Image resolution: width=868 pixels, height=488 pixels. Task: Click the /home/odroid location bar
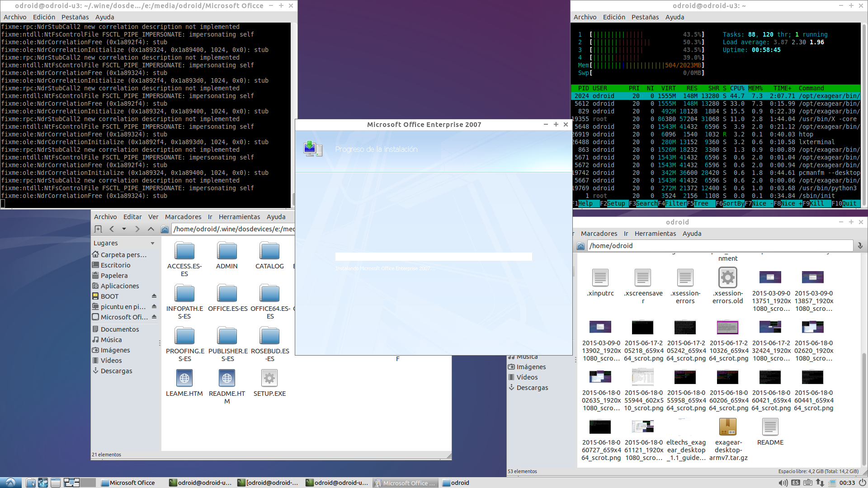tap(720, 246)
